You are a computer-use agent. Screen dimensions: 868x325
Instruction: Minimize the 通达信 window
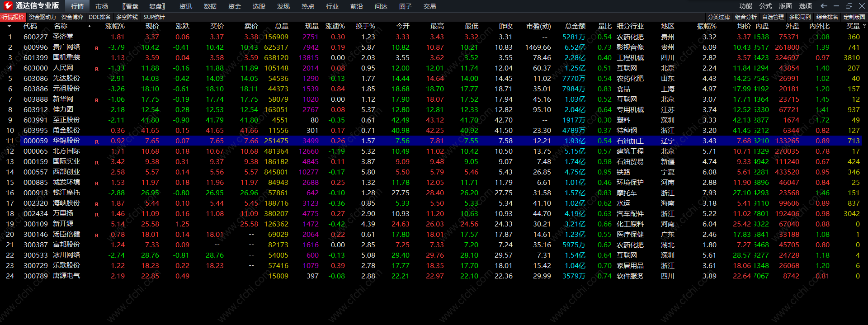(x=836, y=6)
